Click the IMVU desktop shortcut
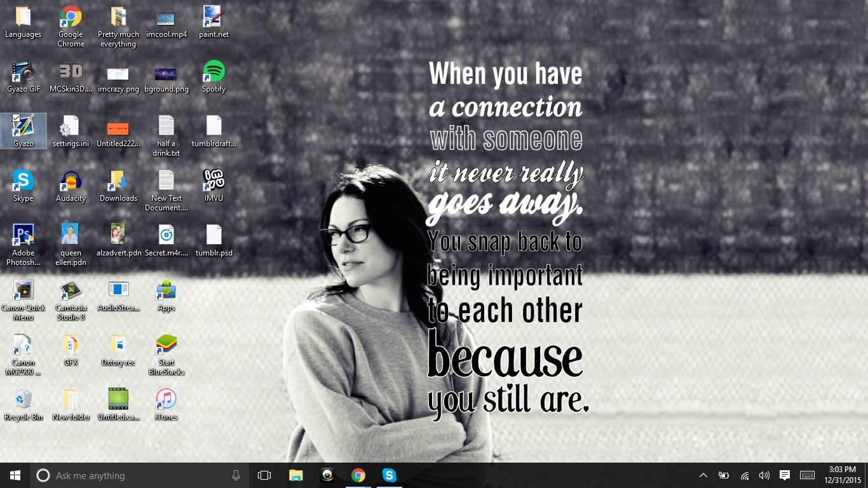 (214, 186)
